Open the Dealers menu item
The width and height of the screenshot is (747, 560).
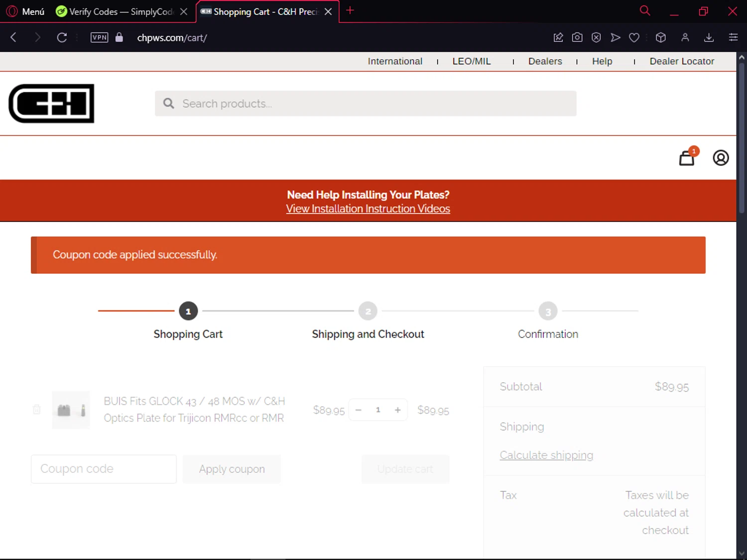point(545,61)
